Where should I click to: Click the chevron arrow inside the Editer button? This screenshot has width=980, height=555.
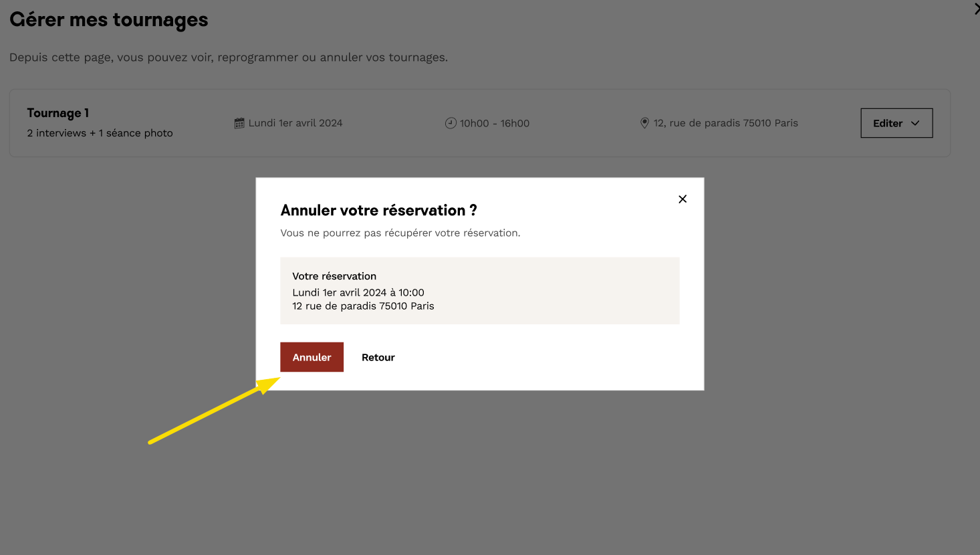point(915,123)
